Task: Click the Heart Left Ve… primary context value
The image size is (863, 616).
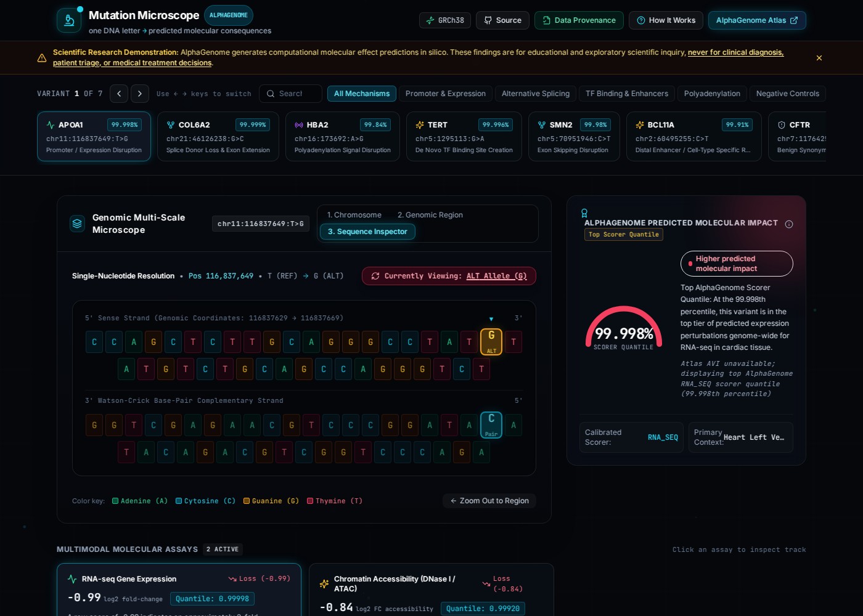Action: pos(754,437)
